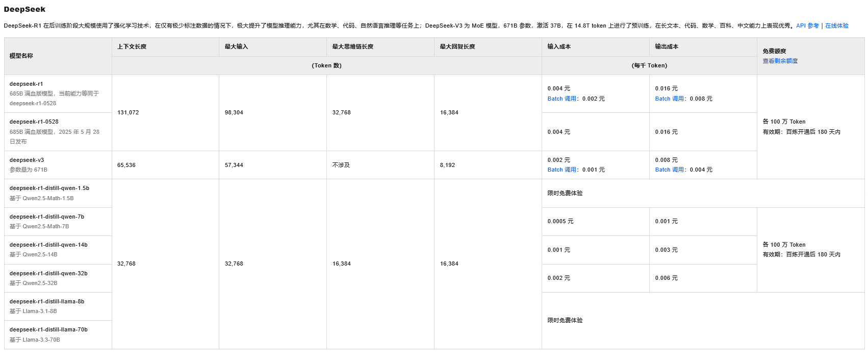Click the 基于 Llama-3.3-70B description

pyautogui.click(x=35, y=340)
